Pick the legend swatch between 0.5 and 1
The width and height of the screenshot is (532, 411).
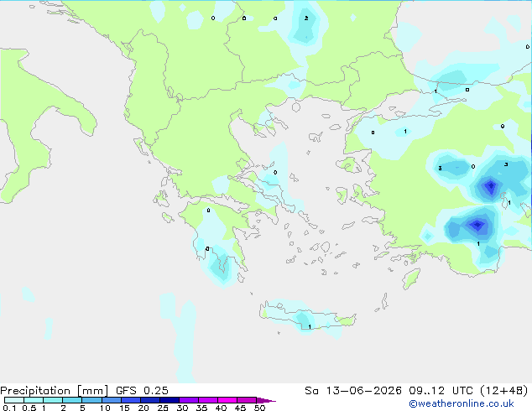point(34,400)
